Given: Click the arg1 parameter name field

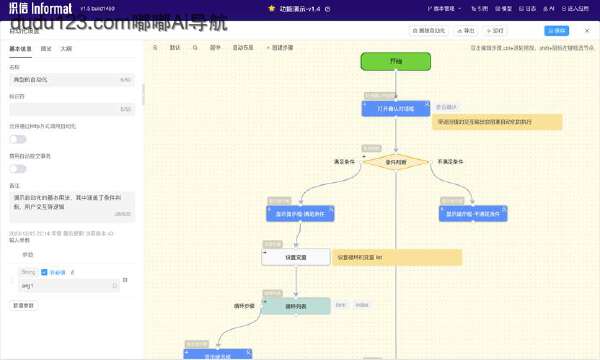Looking at the screenshot, I should [x=69, y=285].
